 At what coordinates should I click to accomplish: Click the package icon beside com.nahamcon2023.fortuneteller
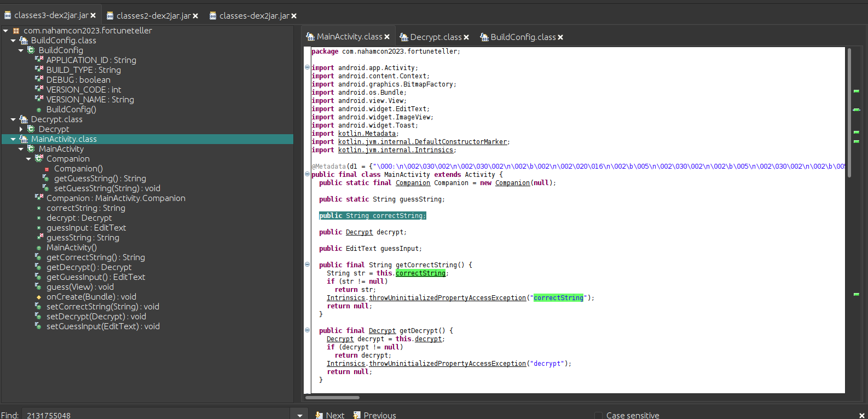click(x=16, y=31)
